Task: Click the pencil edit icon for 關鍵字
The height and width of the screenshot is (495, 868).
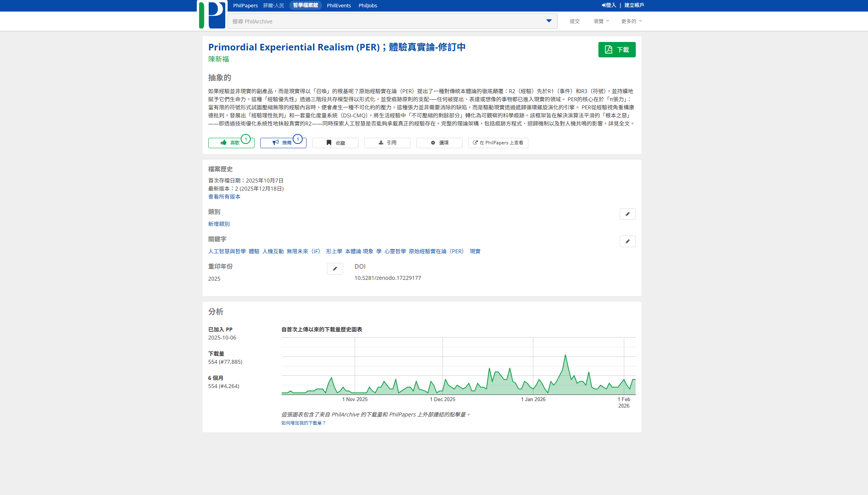Action: (x=627, y=241)
